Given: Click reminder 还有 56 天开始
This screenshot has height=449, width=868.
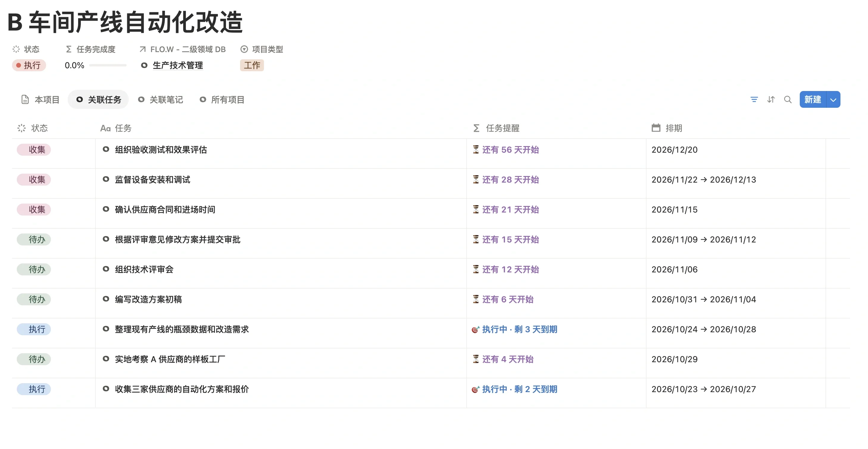Looking at the screenshot, I should pos(506,150).
